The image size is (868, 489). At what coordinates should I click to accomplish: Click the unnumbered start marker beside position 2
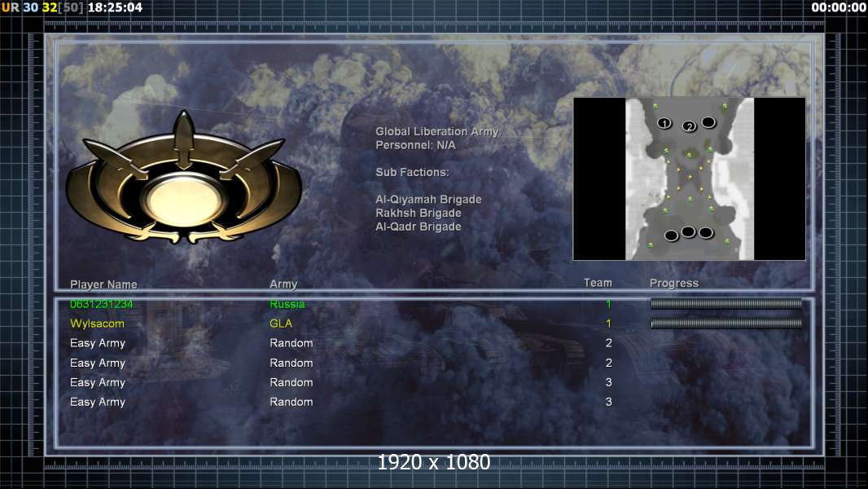tap(708, 121)
